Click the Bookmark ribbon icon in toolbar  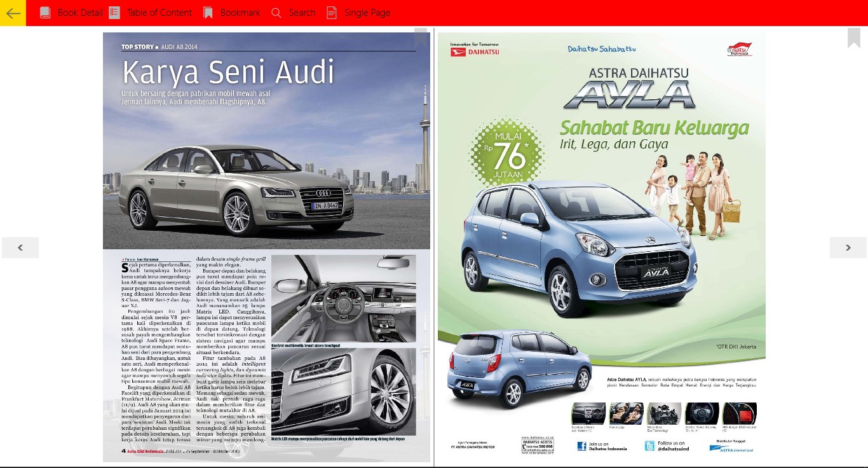(x=208, y=13)
